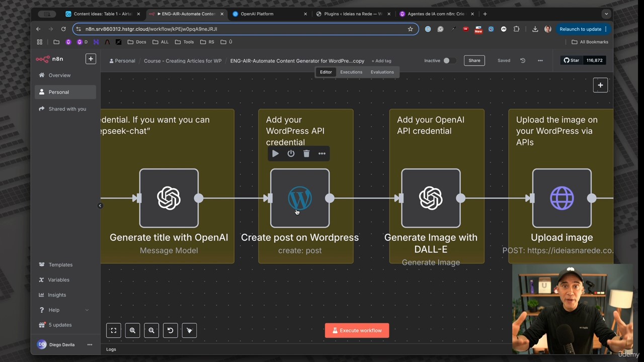This screenshot has width=644, height=362.
Task: Select the Generate title with OpenAI node
Action: tap(169, 198)
